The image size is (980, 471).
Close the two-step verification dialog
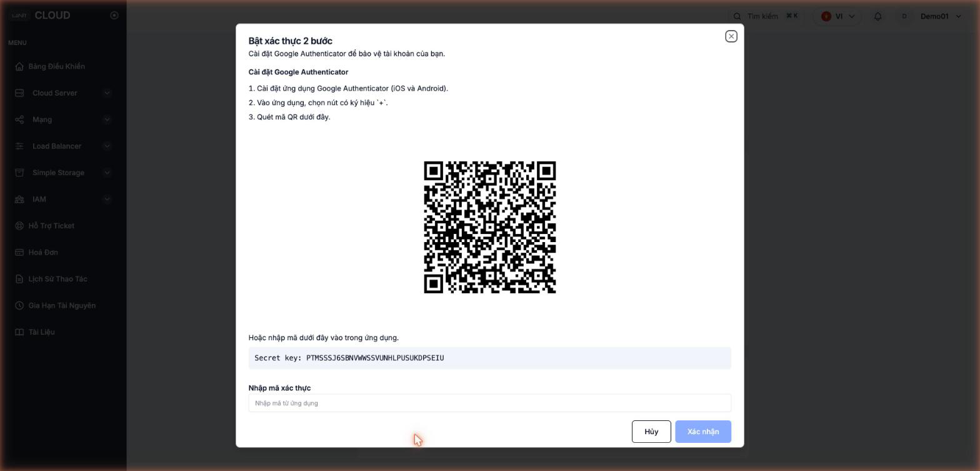pyautogui.click(x=731, y=36)
